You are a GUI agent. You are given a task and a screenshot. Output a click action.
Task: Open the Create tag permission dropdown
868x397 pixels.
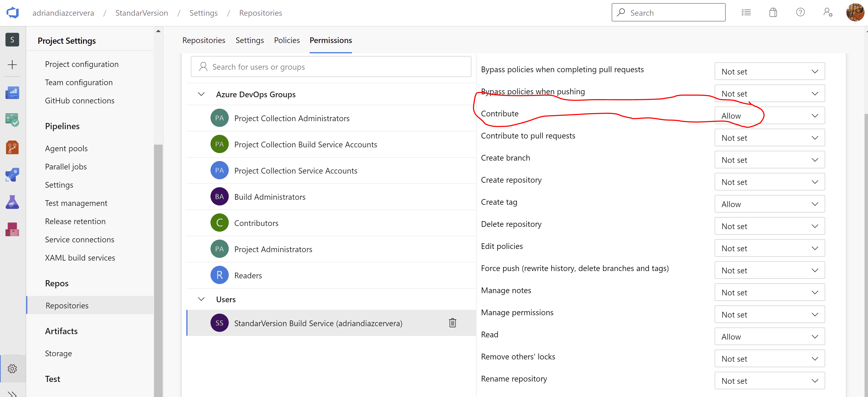(769, 204)
